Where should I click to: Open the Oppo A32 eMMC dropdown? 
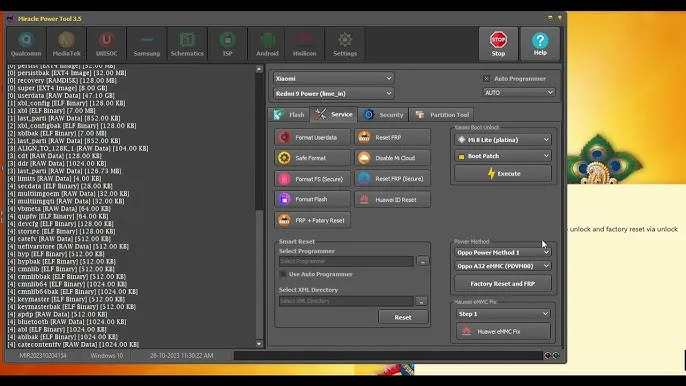(503, 266)
